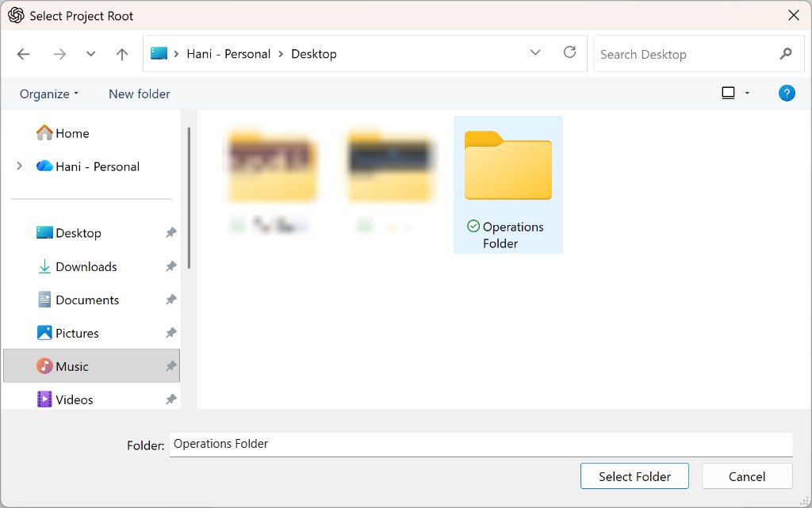
Task: Go forward with the right arrow
Action: [59, 54]
